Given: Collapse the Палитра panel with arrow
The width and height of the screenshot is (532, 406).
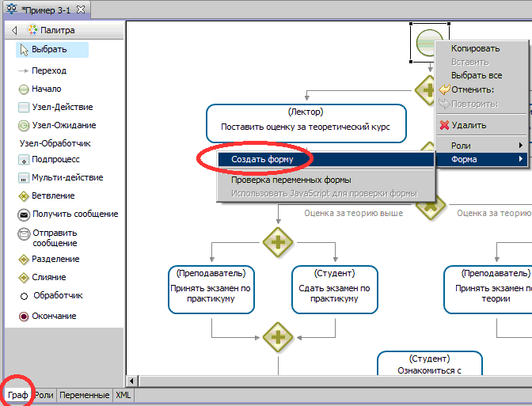Looking at the screenshot, I should pyautogui.click(x=14, y=31).
